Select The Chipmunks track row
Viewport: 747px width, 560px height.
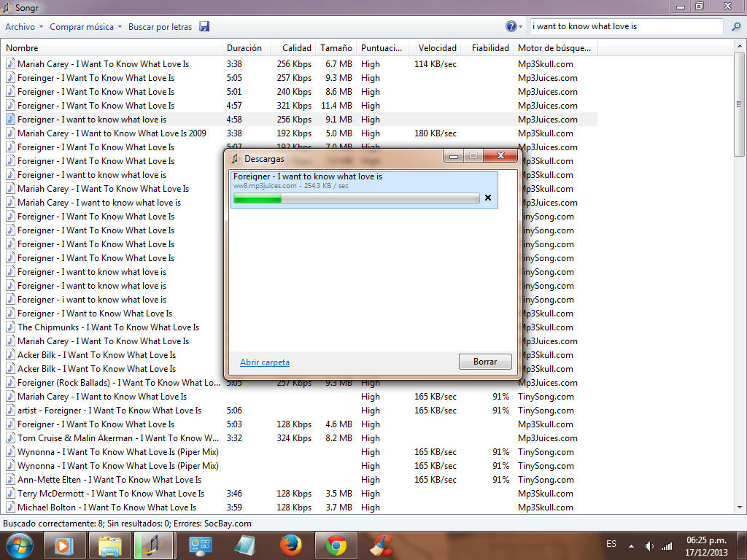pos(108,327)
